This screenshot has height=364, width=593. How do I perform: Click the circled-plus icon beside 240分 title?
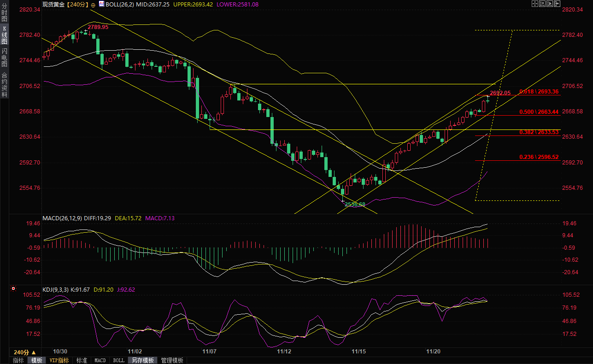(94, 5)
